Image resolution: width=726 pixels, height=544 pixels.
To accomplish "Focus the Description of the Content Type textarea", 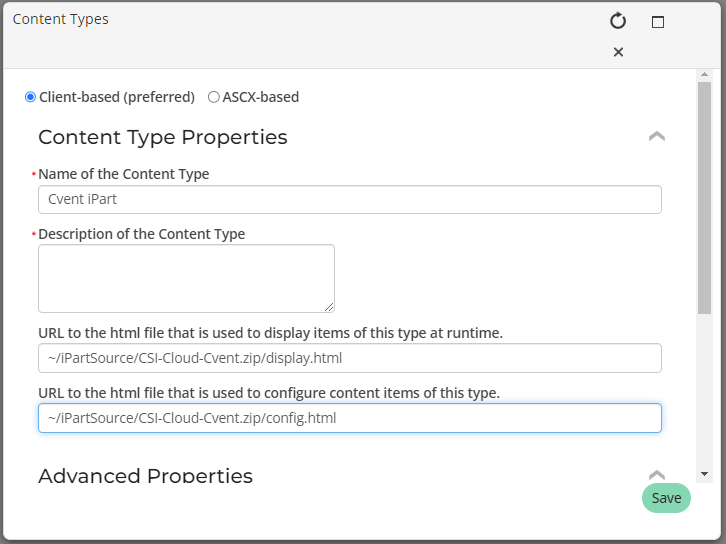I will click(186, 278).
